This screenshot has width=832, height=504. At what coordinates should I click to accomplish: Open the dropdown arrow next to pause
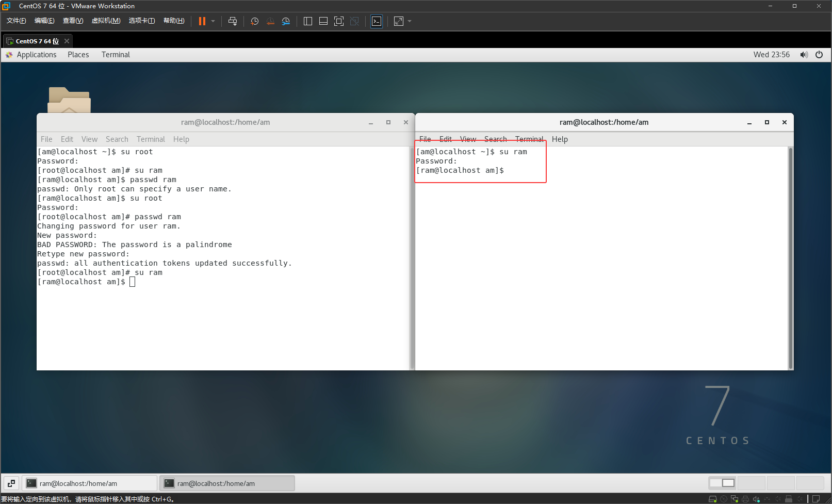pos(213,21)
